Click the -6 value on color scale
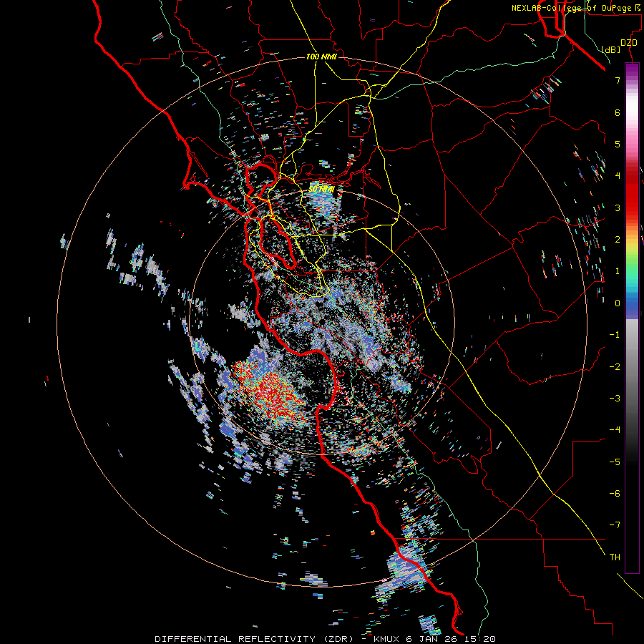644x644 pixels. coord(615,493)
